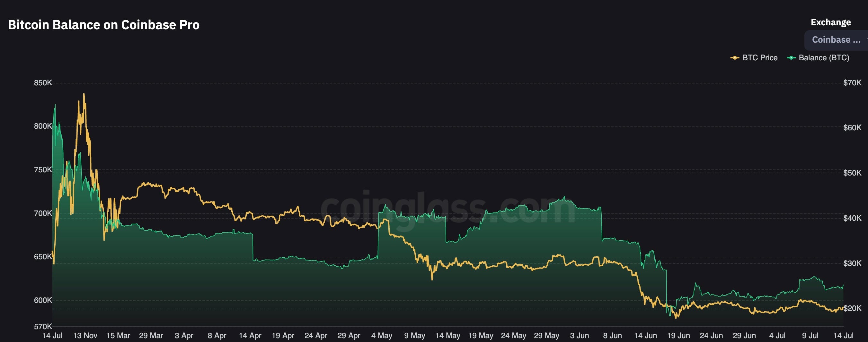Click the $70K right axis label
The height and width of the screenshot is (342, 868).
pyautogui.click(x=852, y=83)
